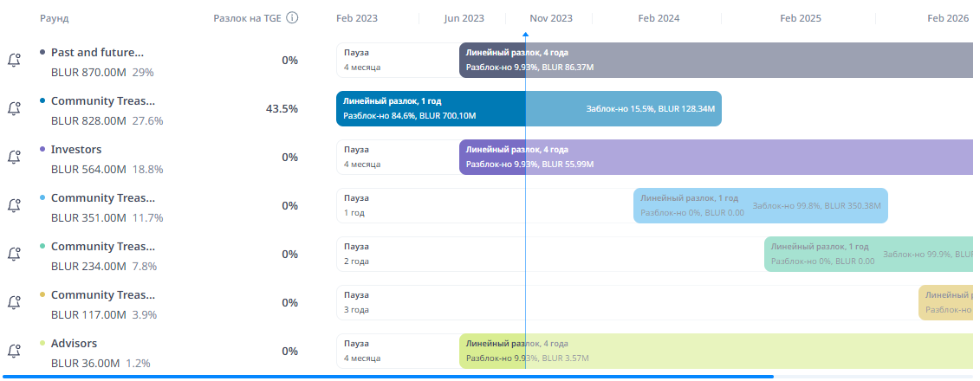Screen dimensions: 980x381
Task: Select Пауза 4 месяца block in Advisors row
Action: coord(398,351)
